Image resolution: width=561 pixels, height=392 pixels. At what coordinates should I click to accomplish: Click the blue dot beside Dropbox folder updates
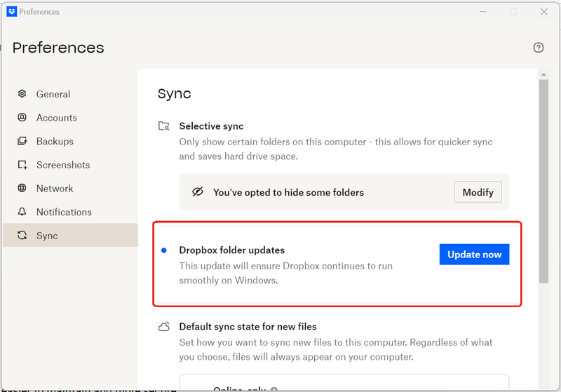click(x=163, y=250)
